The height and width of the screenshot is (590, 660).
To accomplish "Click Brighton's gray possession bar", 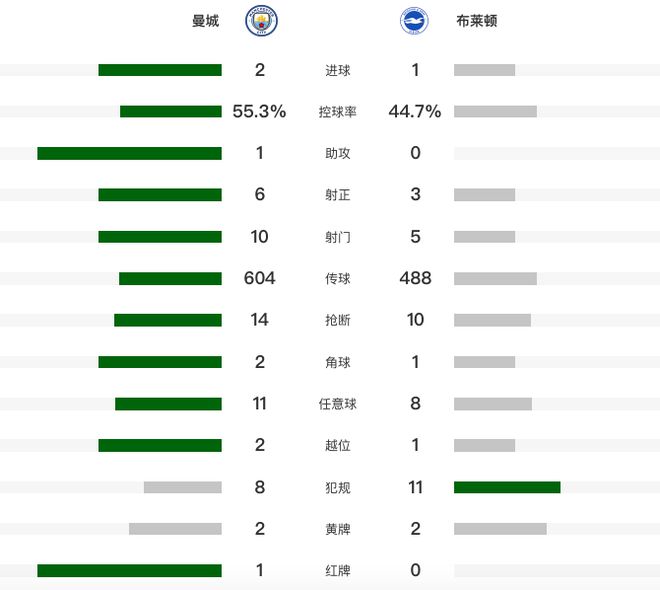I will [495, 112].
